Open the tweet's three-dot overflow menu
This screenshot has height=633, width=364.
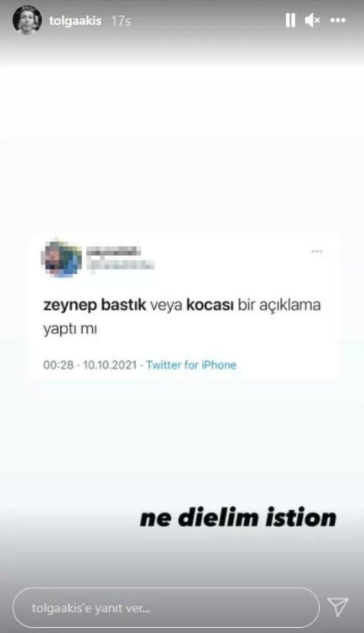click(x=316, y=251)
